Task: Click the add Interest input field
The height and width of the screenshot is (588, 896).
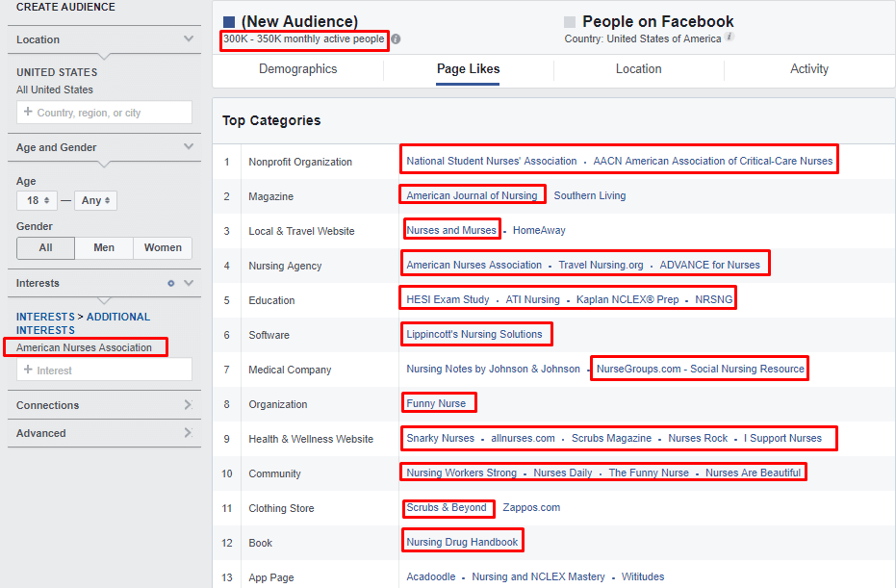Action: (x=105, y=370)
